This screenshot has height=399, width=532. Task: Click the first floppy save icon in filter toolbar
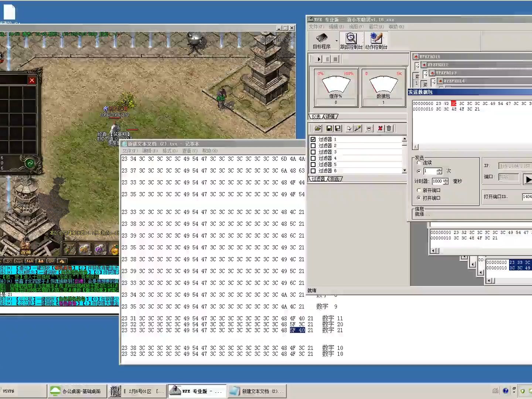coord(329,128)
